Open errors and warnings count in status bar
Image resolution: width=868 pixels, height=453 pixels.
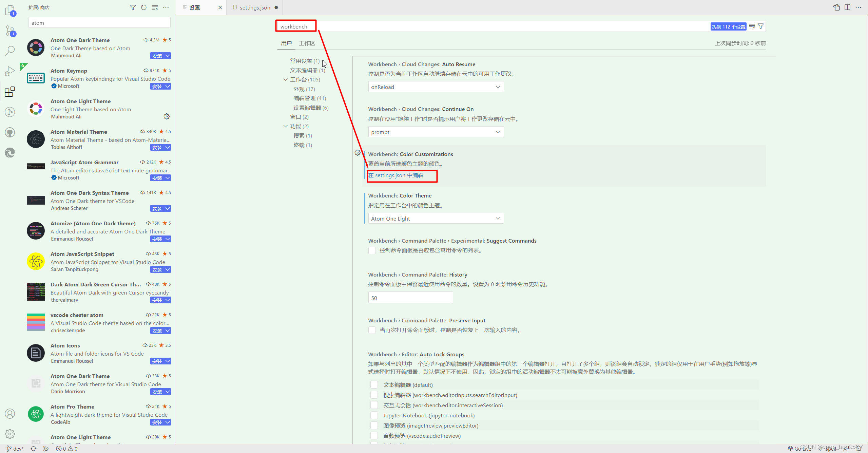[67, 449]
